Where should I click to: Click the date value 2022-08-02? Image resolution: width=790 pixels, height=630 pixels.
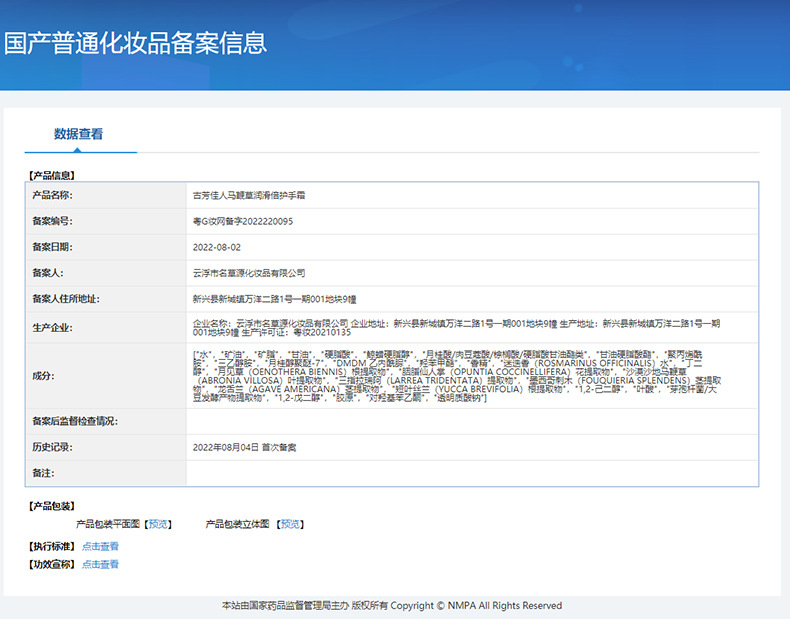tap(217, 247)
